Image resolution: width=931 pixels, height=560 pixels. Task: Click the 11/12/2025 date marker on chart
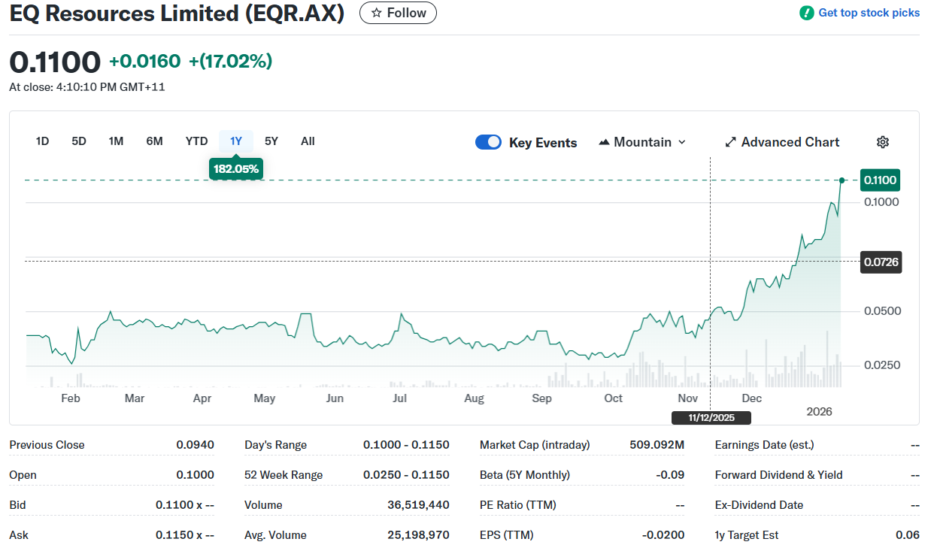[x=711, y=418]
